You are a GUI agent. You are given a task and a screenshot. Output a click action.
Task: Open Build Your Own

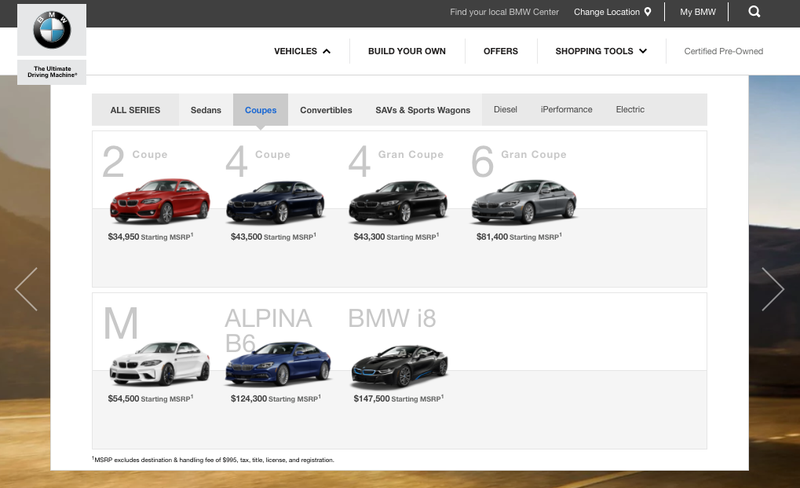pos(407,51)
